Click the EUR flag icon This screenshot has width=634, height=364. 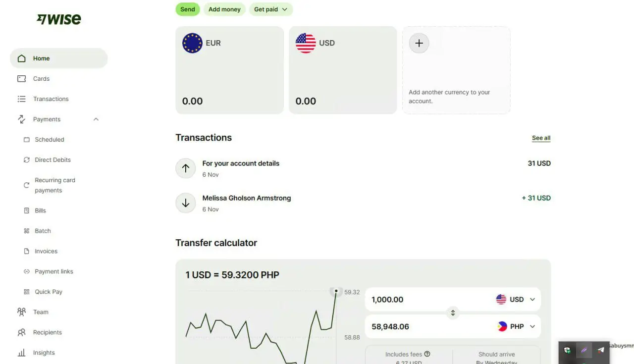point(192,43)
